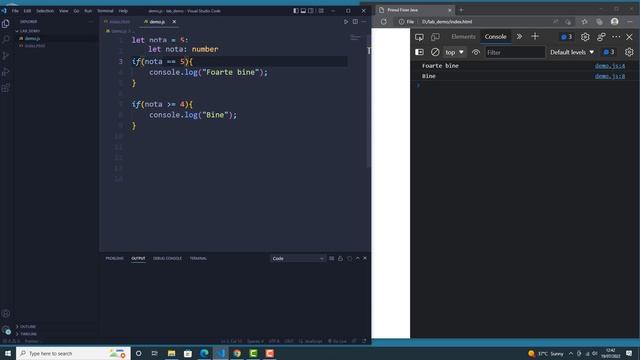Toggle the device emulation mode in DevTools
This screenshot has width=640, height=360.
tap(435, 37)
